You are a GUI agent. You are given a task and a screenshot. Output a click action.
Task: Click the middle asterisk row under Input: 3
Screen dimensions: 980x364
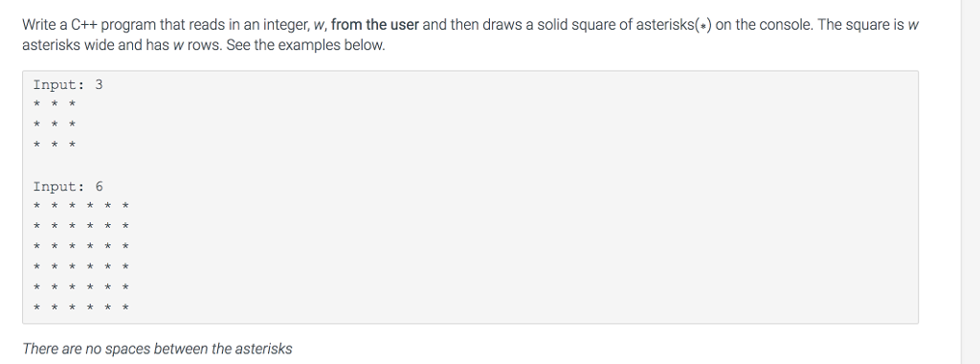pos(55,124)
